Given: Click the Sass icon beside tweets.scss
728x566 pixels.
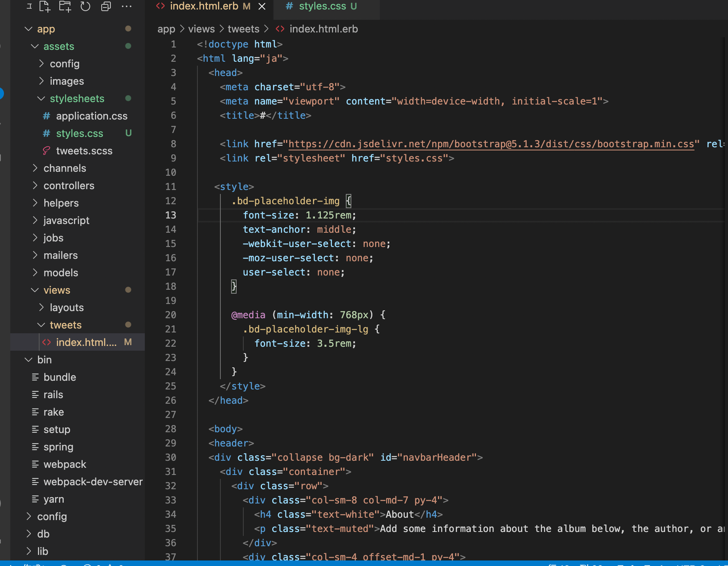Looking at the screenshot, I should point(47,151).
